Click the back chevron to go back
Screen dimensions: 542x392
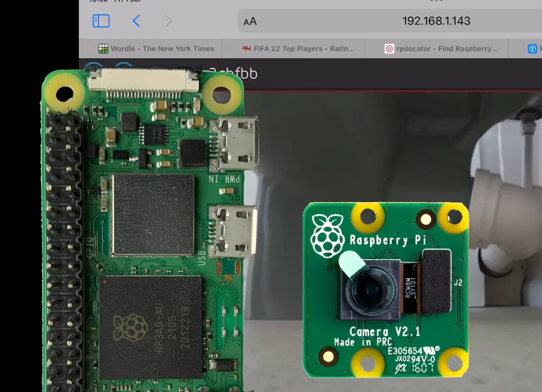pos(135,20)
